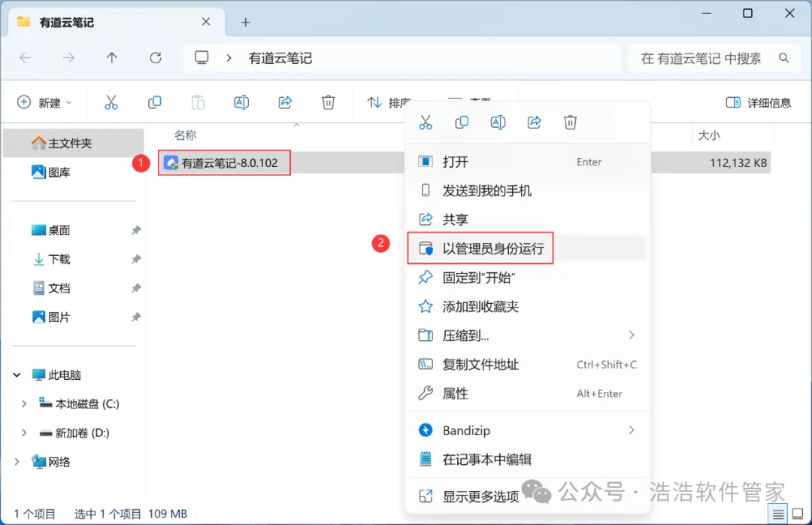Click the 在 有道云笔记 中搜索 search field
Screen dimensions: 812x525
click(x=715, y=58)
